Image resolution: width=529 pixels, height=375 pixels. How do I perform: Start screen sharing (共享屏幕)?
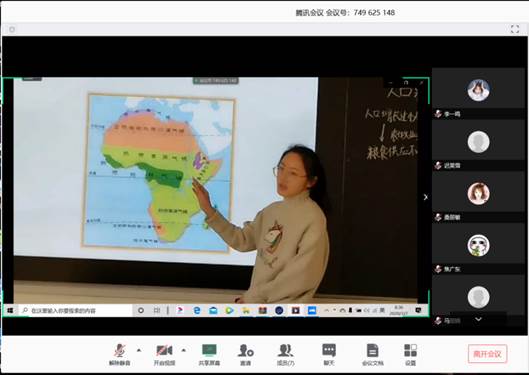tap(209, 355)
